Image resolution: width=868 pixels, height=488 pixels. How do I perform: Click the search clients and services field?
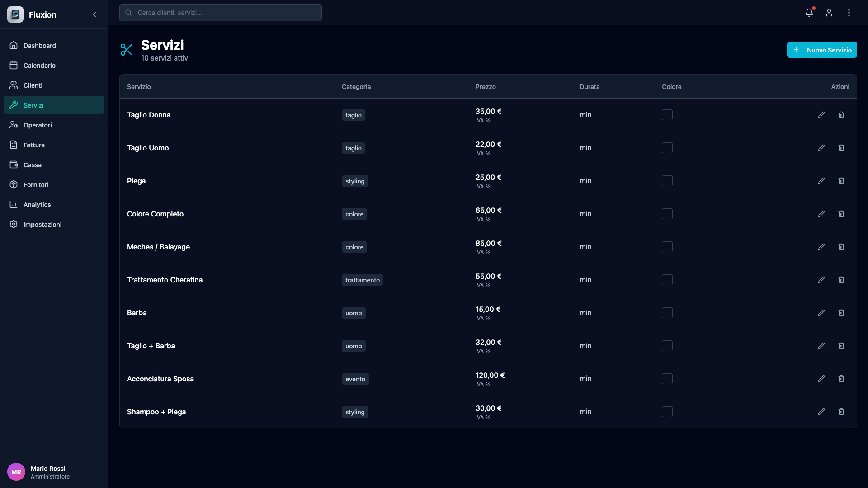pos(220,13)
